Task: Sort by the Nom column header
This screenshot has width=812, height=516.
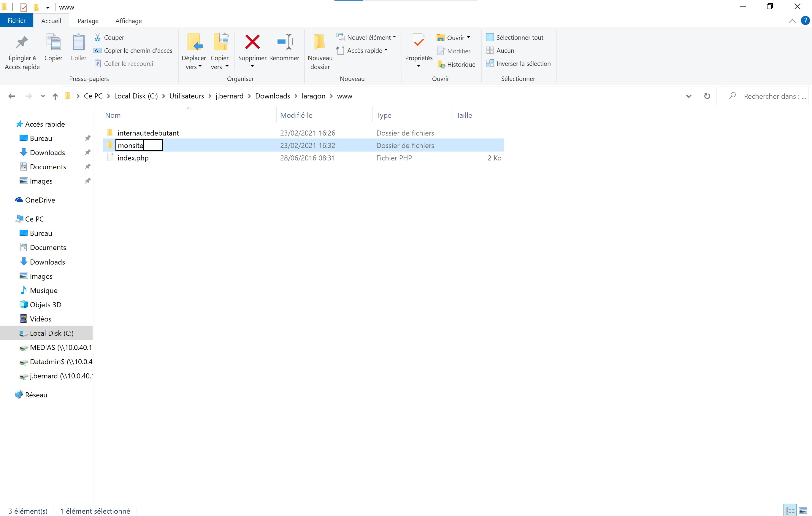Action: point(112,115)
